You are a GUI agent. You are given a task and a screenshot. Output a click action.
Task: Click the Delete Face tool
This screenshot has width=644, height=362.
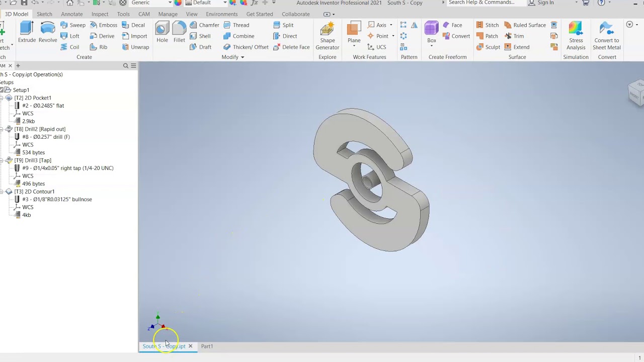(x=291, y=47)
